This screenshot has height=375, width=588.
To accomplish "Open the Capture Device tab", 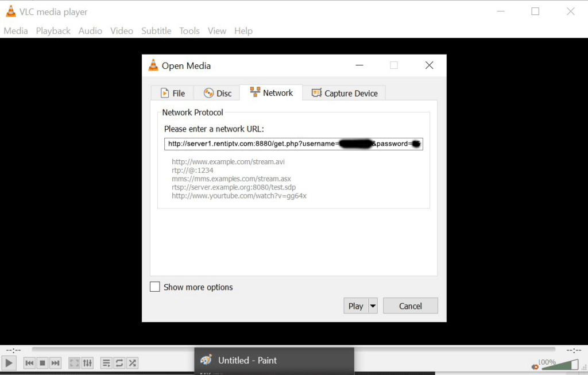I will tap(345, 93).
